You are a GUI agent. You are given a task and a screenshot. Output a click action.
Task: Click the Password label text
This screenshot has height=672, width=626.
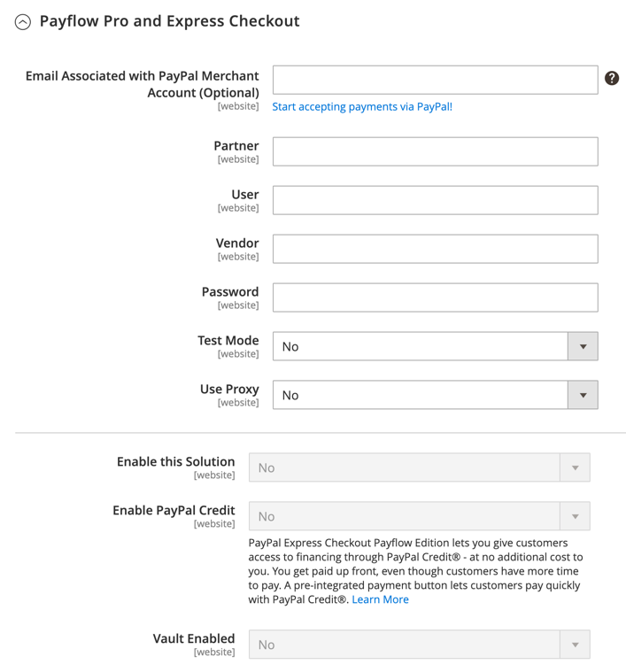[x=230, y=292]
